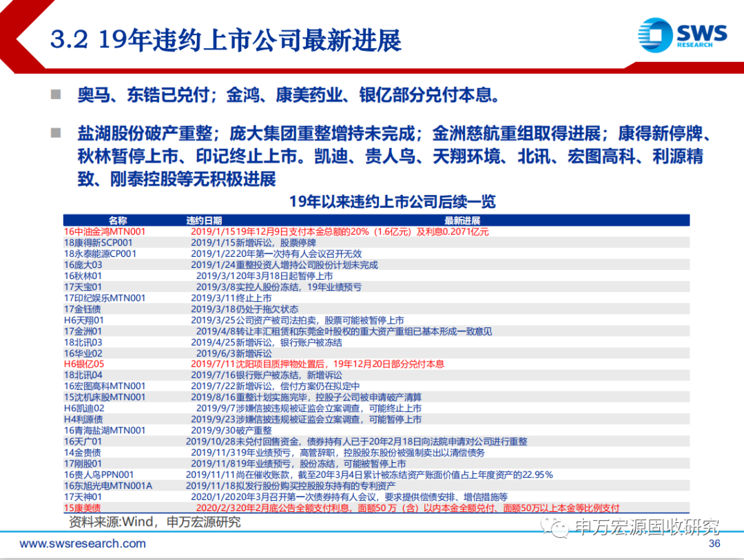This screenshot has width=744, height=560.
Task: Click the bullet line '致、刚泰控股等无积极进展'
Action: (x=176, y=179)
